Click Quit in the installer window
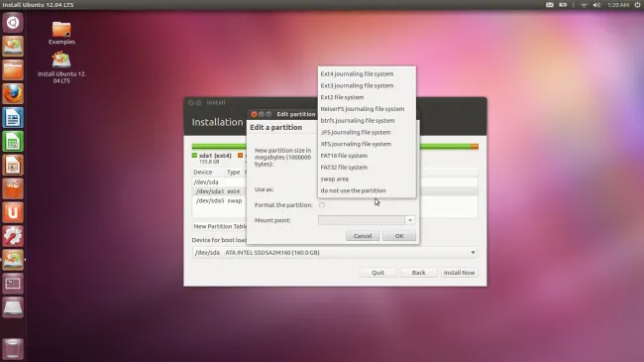The width and height of the screenshot is (644, 362). (377, 273)
